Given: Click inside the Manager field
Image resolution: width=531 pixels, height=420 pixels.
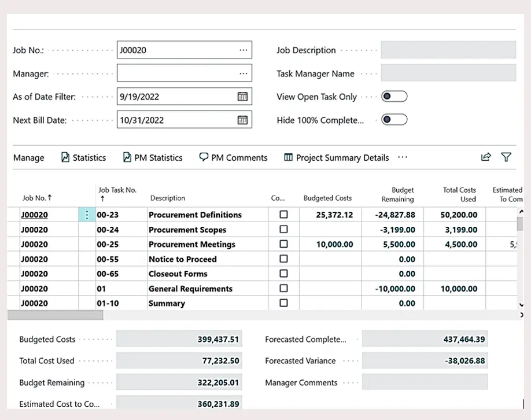Looking at the screenshot, I should tap(184, 73).
